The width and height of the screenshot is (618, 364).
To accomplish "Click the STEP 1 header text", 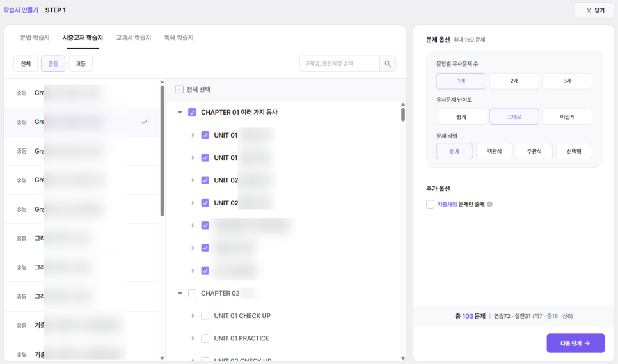I will [x=56, y=10].
